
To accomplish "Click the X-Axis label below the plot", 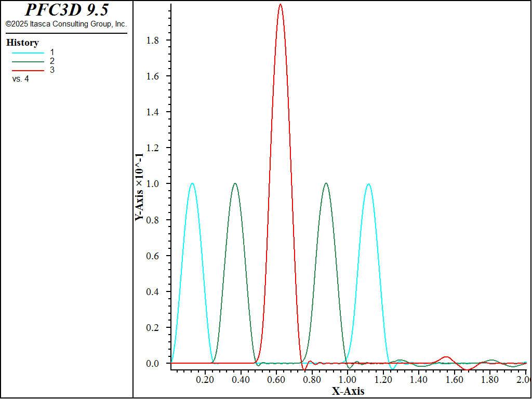I will click(x=348, y=391).
